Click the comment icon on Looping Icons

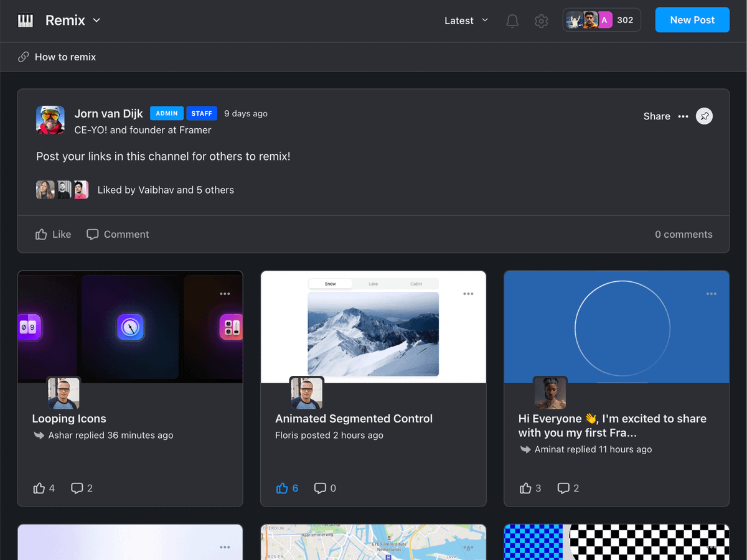tap(77, 488)
